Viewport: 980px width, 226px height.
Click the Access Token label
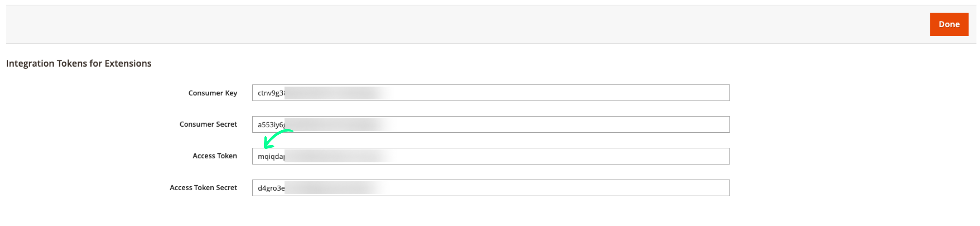[x=215, y=156]
